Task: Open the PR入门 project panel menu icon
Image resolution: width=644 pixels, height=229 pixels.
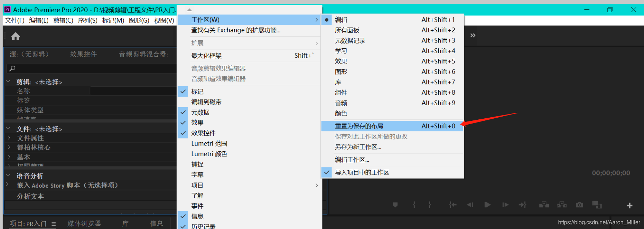Action: [54, 224]
